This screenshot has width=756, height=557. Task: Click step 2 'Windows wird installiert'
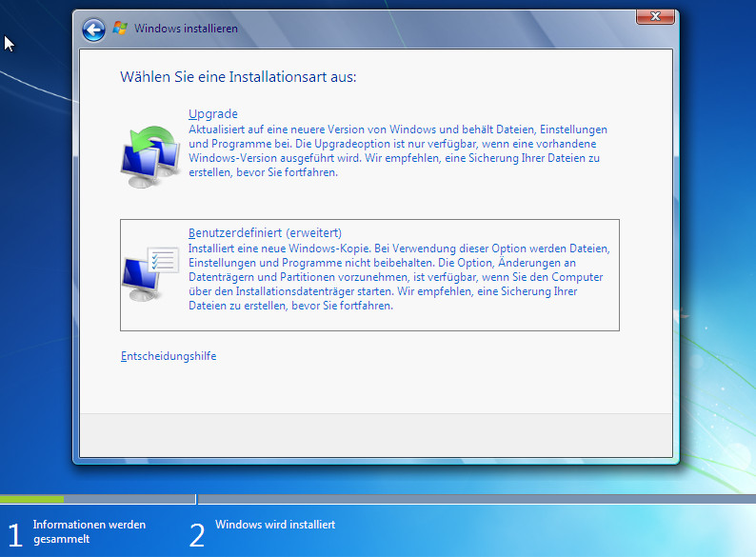pyautogui.click(x=275, y=525)
